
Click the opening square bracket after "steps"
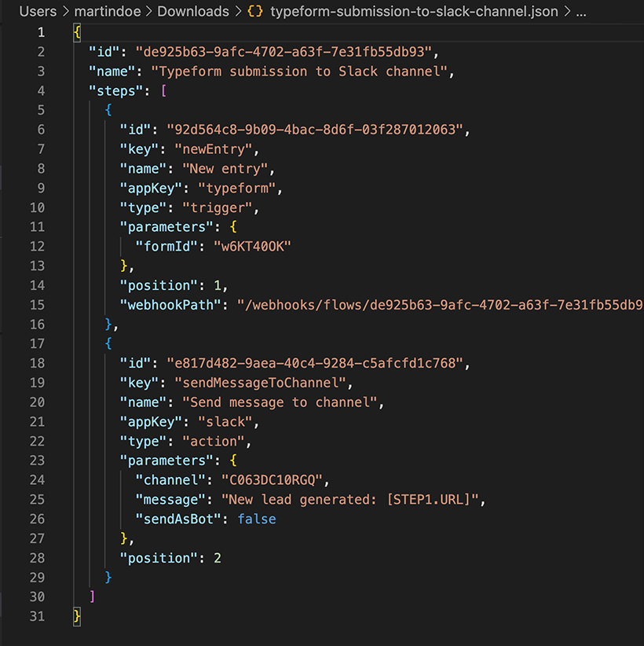tap(163, 90)
